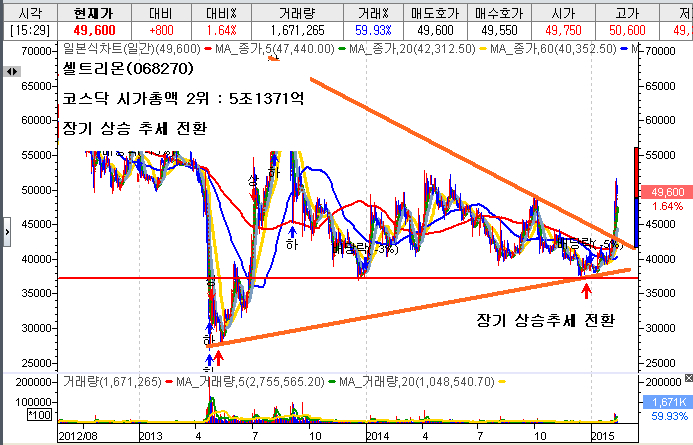
Task: Click the red MA 5 legend marker
Action: [208, 48]
